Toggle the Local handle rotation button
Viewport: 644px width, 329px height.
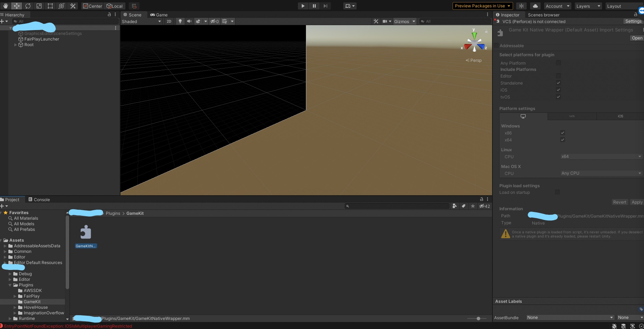pos(115,6)
